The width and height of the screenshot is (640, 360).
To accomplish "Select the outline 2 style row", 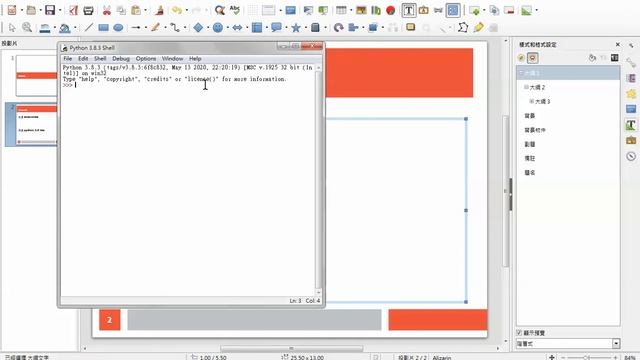I will click(x=569, y=87).
